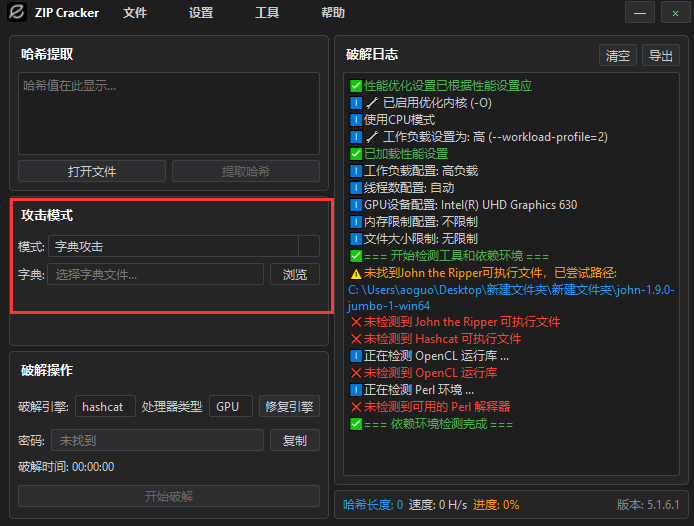
Task: Open the 文件 menu
Action: coord(135,14)
